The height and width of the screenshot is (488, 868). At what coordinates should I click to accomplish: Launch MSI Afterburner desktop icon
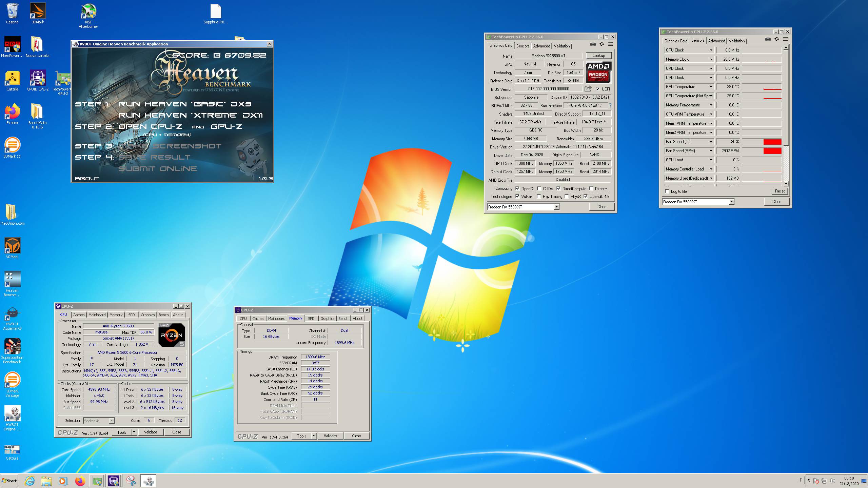pos(88,16)
